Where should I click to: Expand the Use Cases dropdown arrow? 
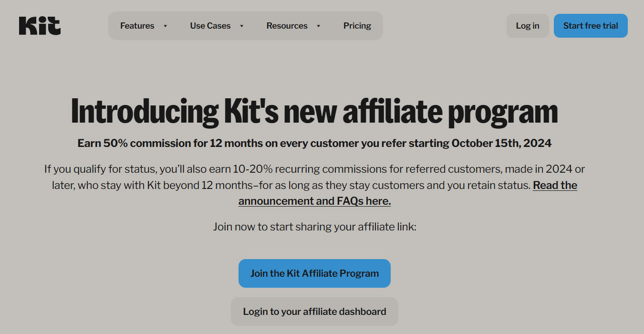pyautogui.click(x=242, y=26)
